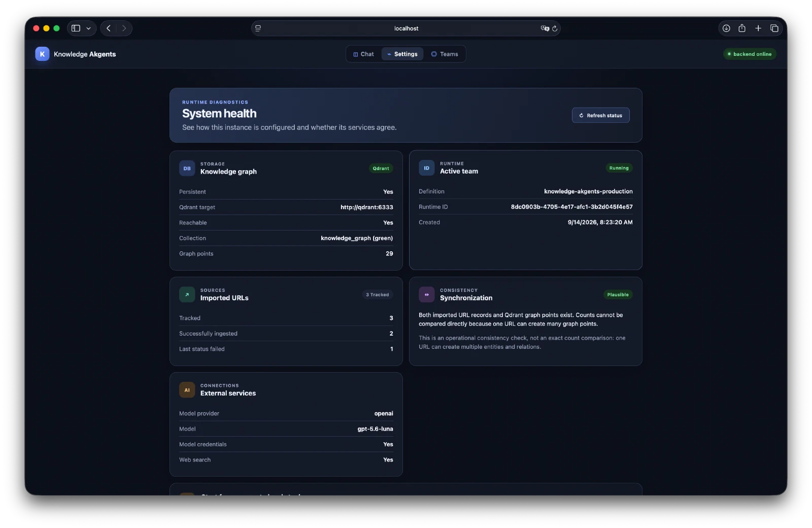Click the System health heading
Image resolution: width=812 pixels, height=528 pixels.
click(x=219, y=113)
